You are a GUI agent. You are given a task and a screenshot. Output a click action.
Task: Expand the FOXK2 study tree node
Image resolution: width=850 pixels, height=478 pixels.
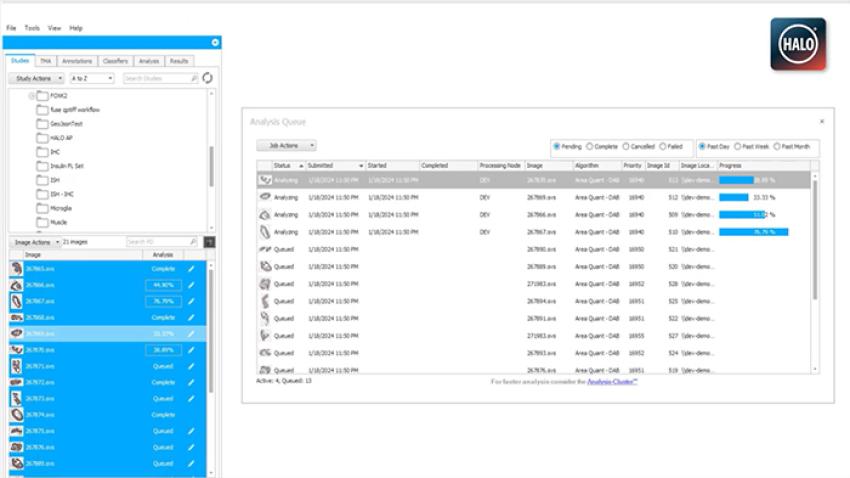click(32, 96)
